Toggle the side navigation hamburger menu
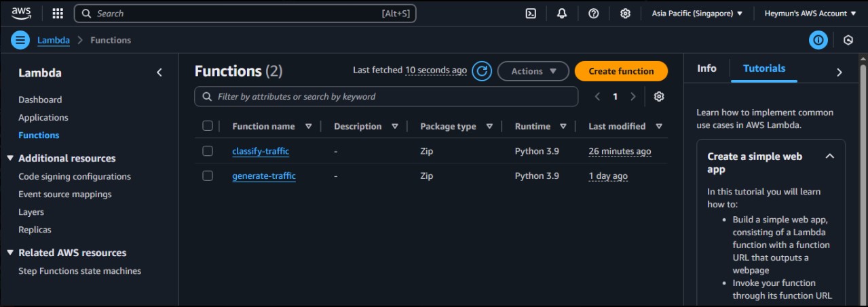Image resolution: width=868 pixels, height=307 pixels. 20,40
